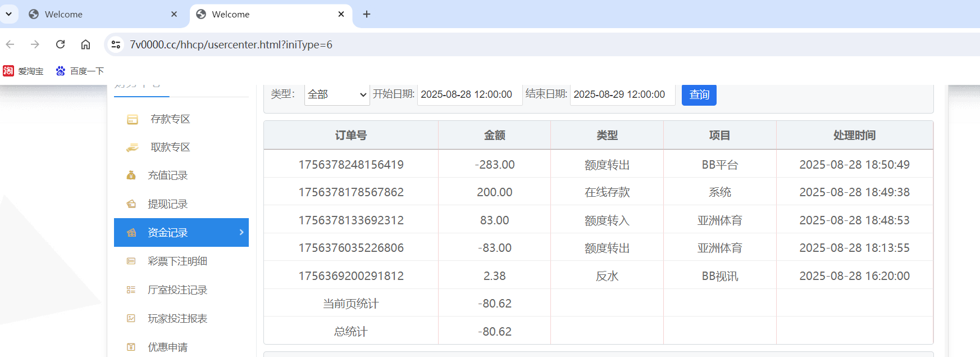This screenshot has width=980, height=357.
Task: Click the 存款专区 deposit icon in sidebar
Action: tap(133, 119)
